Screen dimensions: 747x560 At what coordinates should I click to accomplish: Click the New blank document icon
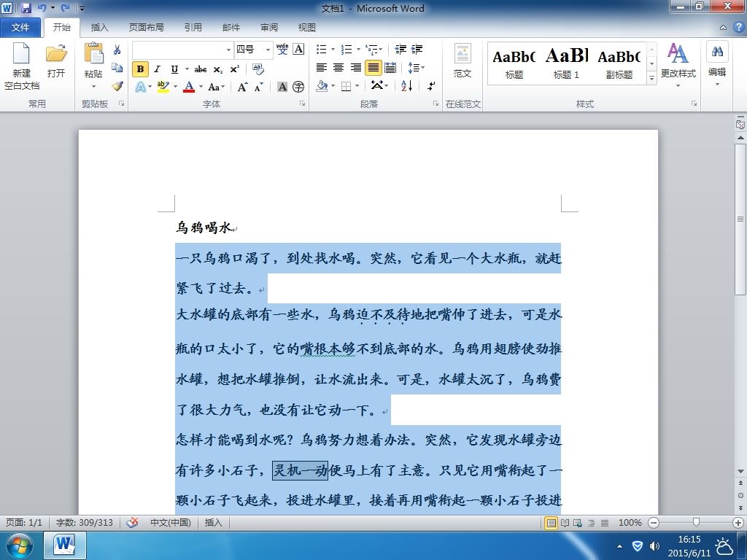(21, 53)
